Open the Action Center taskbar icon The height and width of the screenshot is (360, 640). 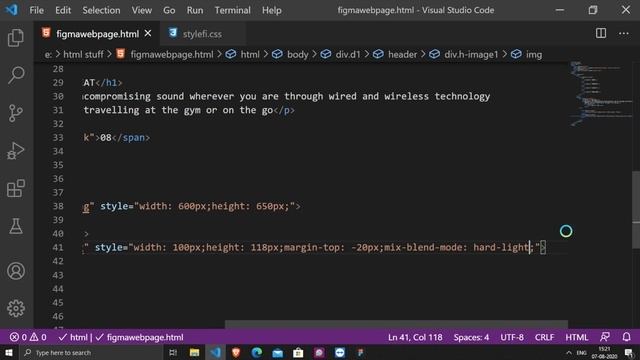coord(629,353)
